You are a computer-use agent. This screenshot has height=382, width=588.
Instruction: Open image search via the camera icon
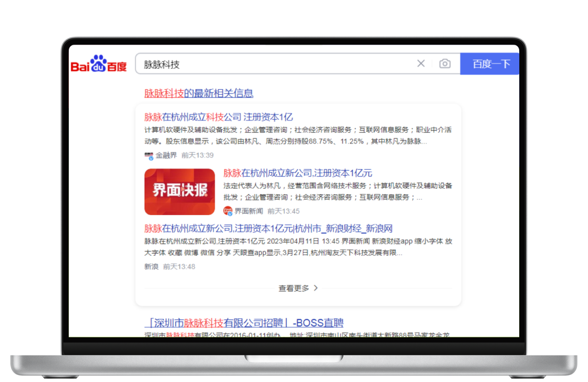pyautogui.click(x=445, y=63)
